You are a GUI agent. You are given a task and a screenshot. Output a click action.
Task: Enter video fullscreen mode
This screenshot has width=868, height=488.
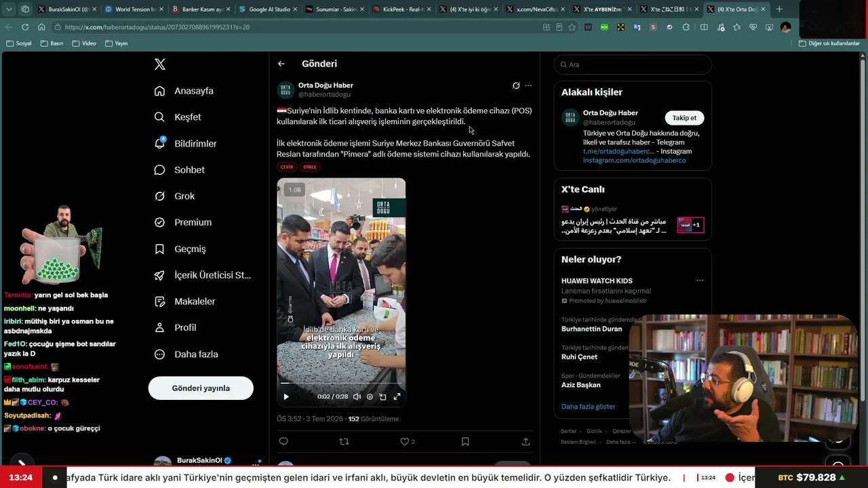[x=397, y=397]
